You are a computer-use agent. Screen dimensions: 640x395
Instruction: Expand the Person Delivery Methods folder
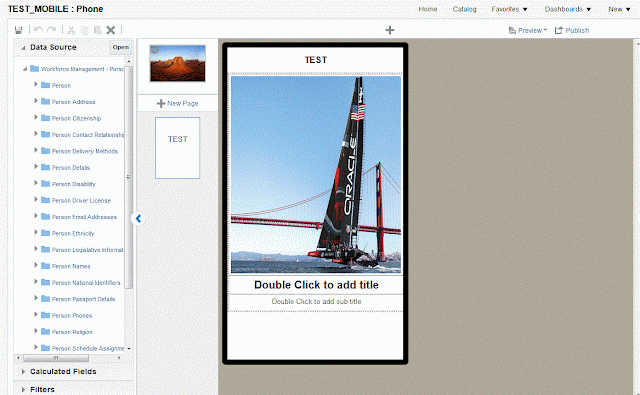point(36,150)
